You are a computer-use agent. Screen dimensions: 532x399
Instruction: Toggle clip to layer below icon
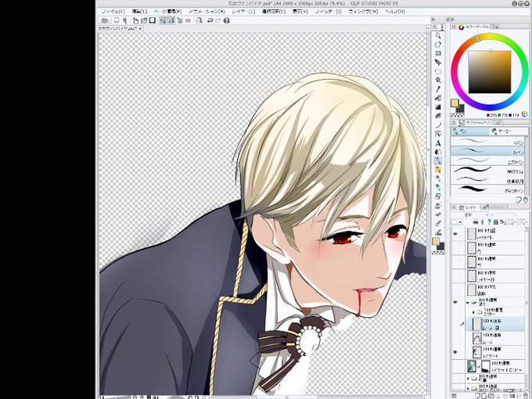[x=476, y=222]
